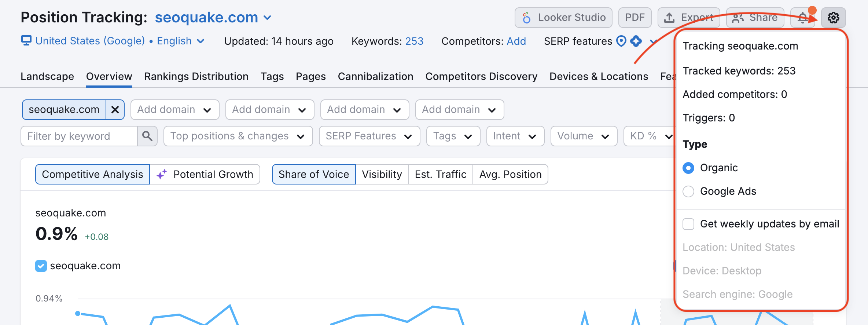Enable weekly updates by email checkbox
The height and width of the screenshot is (325, 868).
coord(688,224)
